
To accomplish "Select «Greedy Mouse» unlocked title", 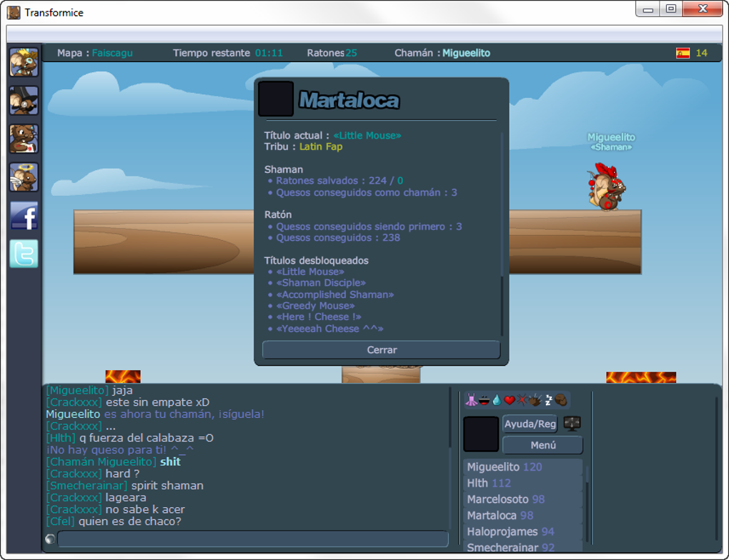I will [x=315, y=306].
